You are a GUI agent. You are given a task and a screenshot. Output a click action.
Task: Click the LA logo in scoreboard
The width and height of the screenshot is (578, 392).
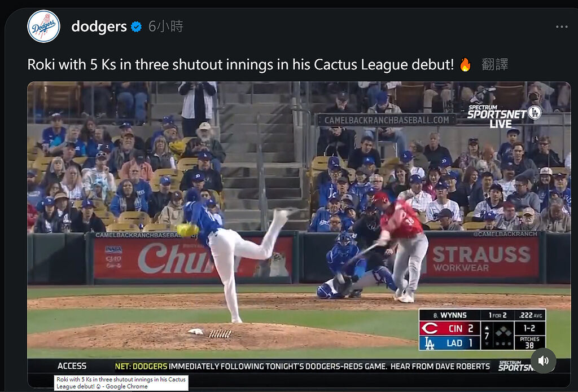(x=429, y=343)
